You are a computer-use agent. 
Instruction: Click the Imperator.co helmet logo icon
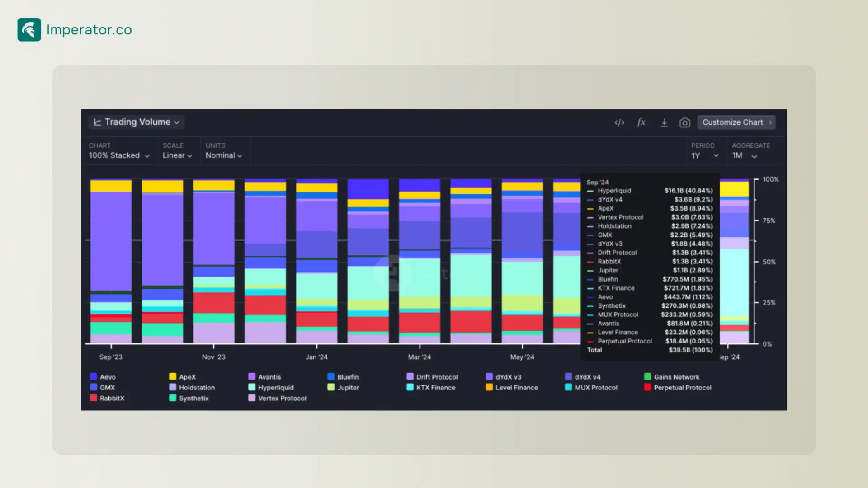coord(29,29)
